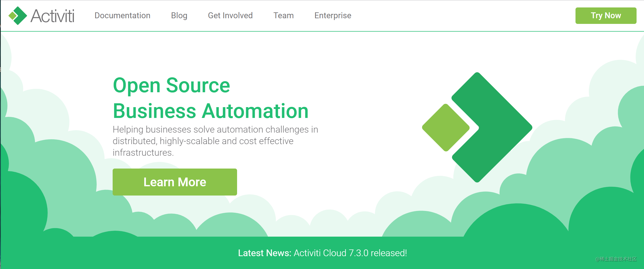Select the Enterprise navigation item
This screenshot has width=644, height=269.
point(333,15)
